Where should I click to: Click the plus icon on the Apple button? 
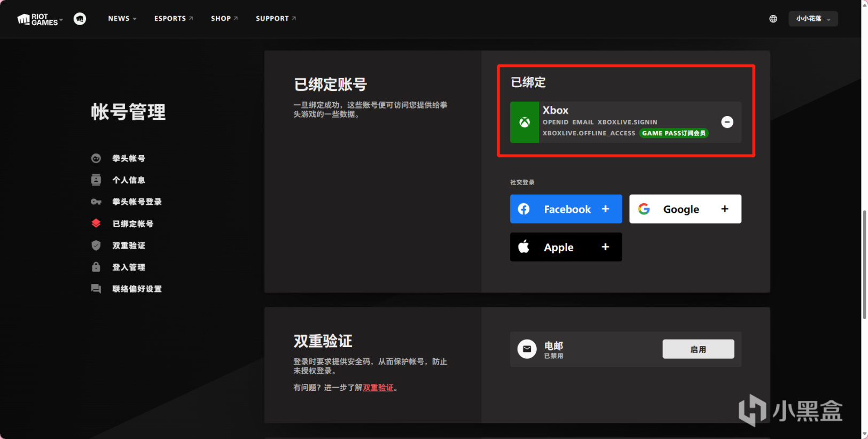[x=605, y=247]
